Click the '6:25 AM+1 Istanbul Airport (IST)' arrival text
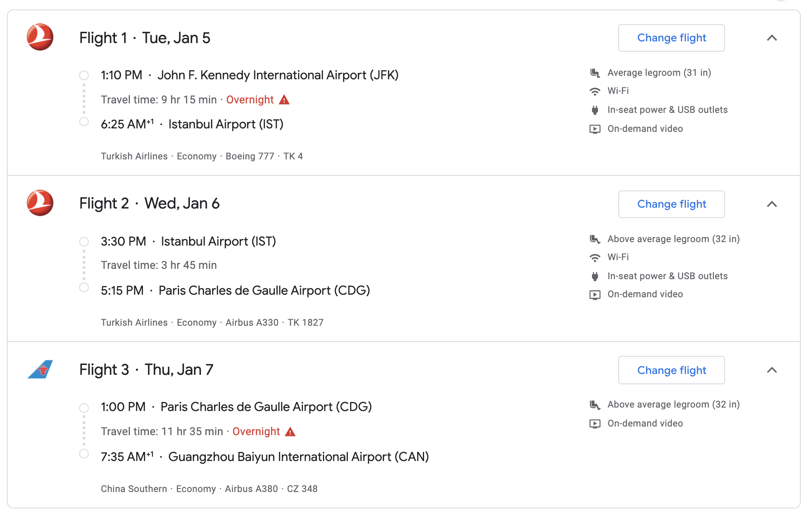 click(192, 124)
